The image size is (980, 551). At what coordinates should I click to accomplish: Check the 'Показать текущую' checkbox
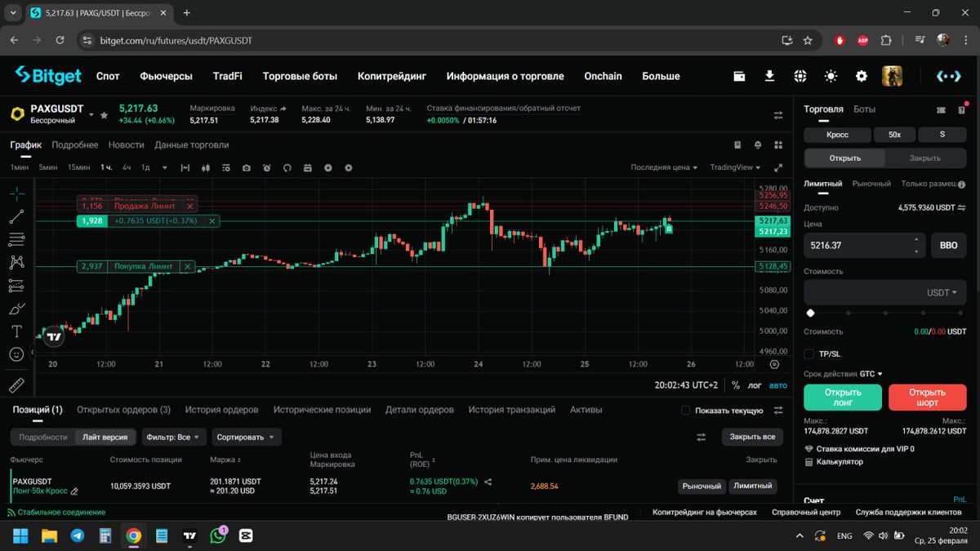point(686,410)
